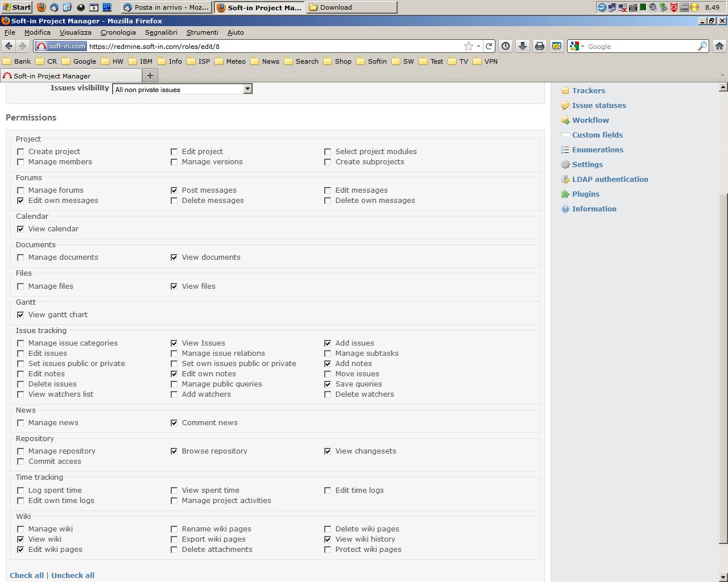Click the Trackers sidebar icon

[x=565, y=91]
